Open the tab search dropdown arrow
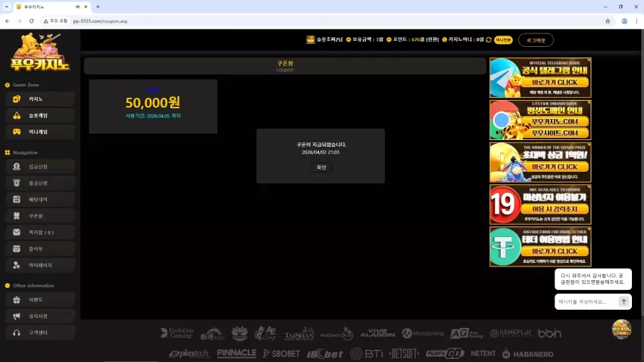 7,7
